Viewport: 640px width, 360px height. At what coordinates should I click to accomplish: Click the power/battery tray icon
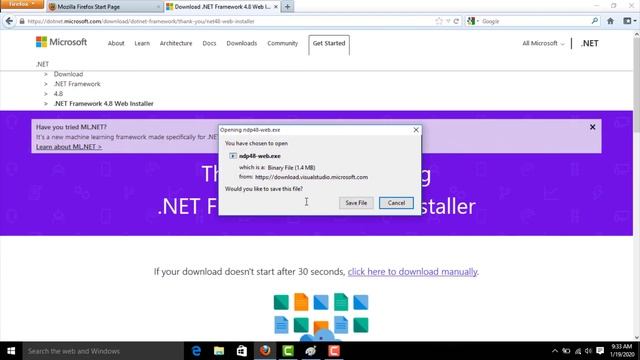point(566,351)
